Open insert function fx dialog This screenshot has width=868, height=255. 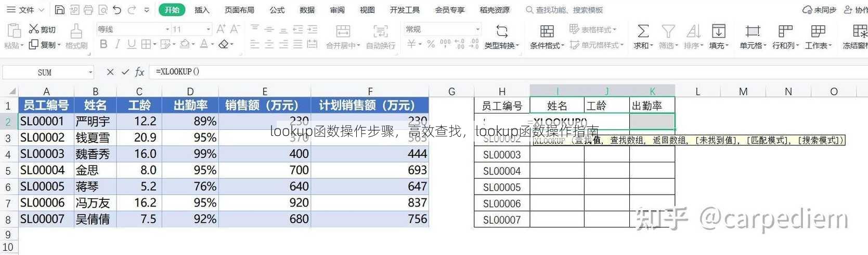(x=139, y=72)
